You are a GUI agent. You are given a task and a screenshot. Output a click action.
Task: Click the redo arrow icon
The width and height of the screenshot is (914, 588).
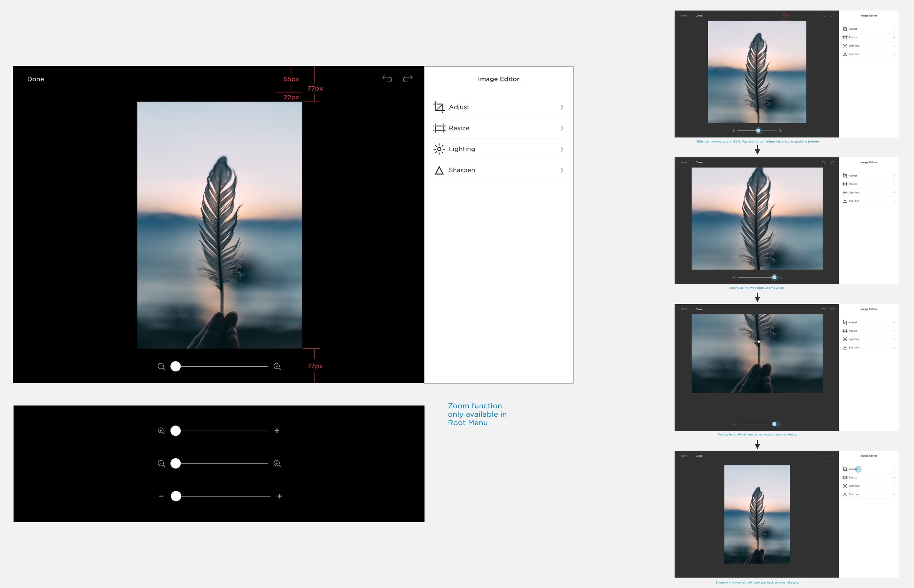tap(407, 79)
